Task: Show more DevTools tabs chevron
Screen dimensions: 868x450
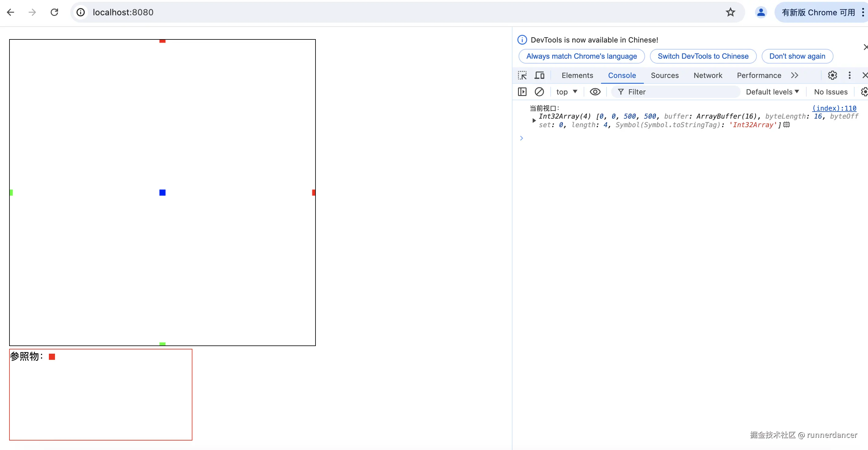Action: click(794, 75)
